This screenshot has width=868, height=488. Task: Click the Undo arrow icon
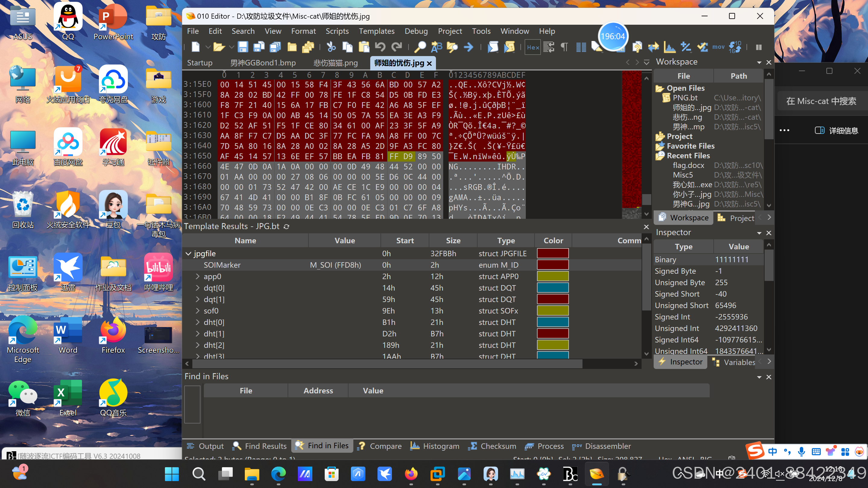(x=380, y=47)
